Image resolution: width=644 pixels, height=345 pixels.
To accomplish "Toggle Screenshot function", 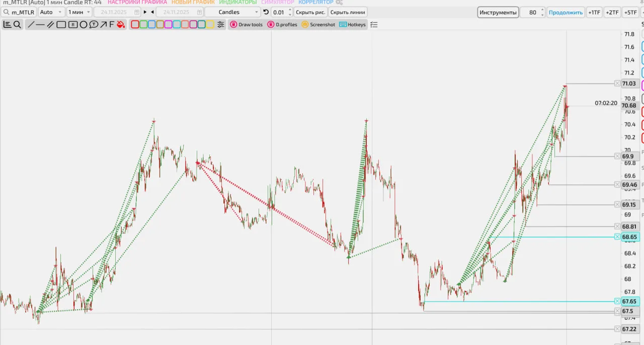I will (x=318, y=24).
